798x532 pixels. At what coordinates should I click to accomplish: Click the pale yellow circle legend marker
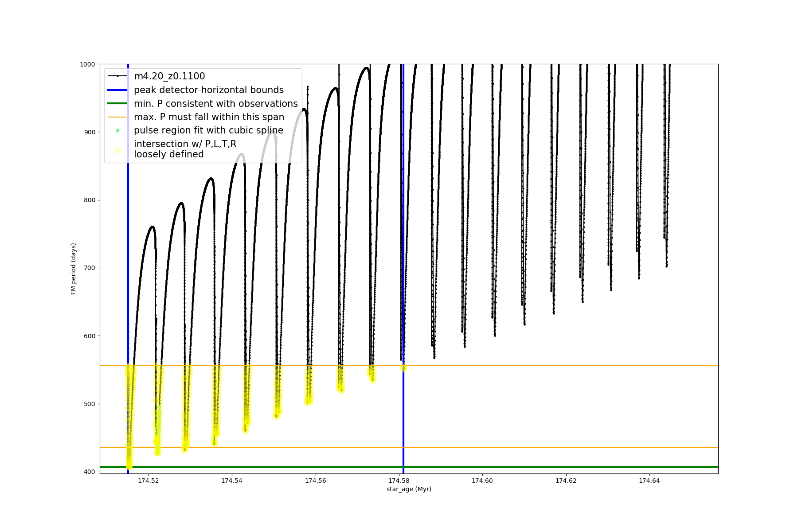[117, 150]
